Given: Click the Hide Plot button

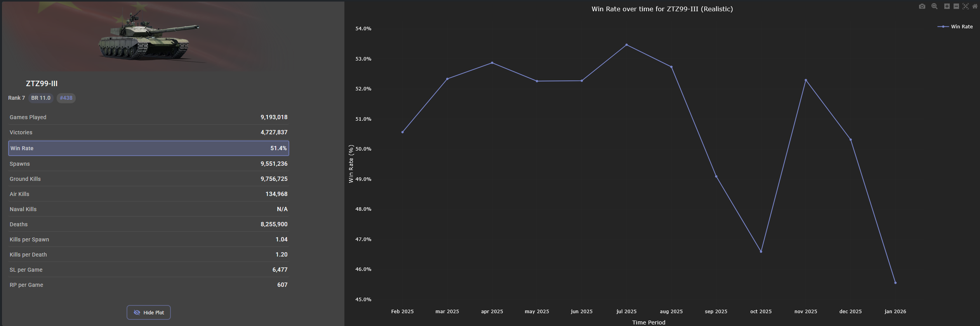Looking at the screenshot, I should tap(149, 312).
